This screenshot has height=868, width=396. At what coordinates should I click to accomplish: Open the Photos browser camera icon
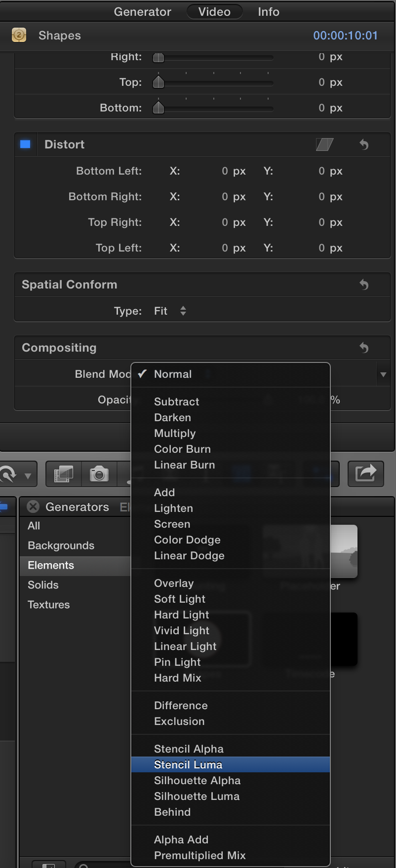(x=99, y=474)
